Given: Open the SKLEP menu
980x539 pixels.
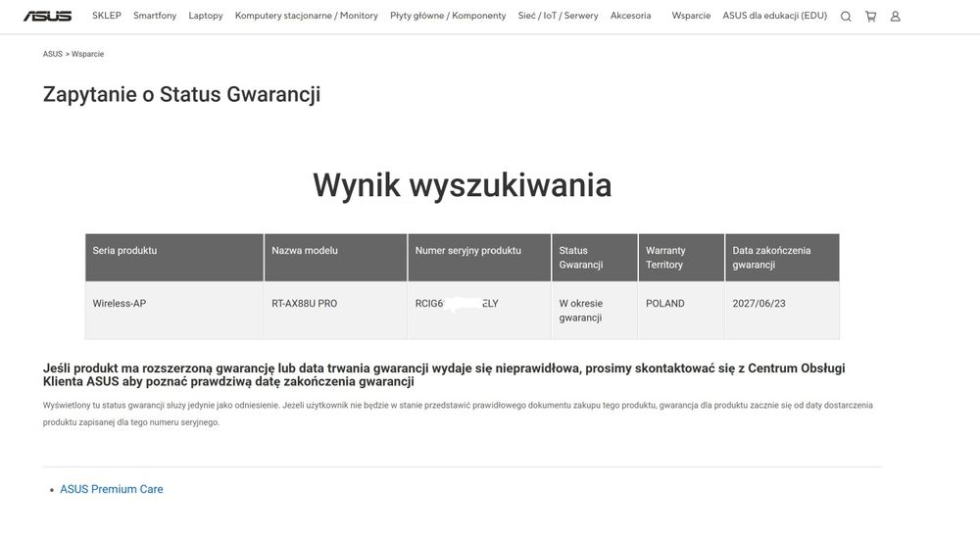Looking at the screenshot, I should (x=106, y=16).
